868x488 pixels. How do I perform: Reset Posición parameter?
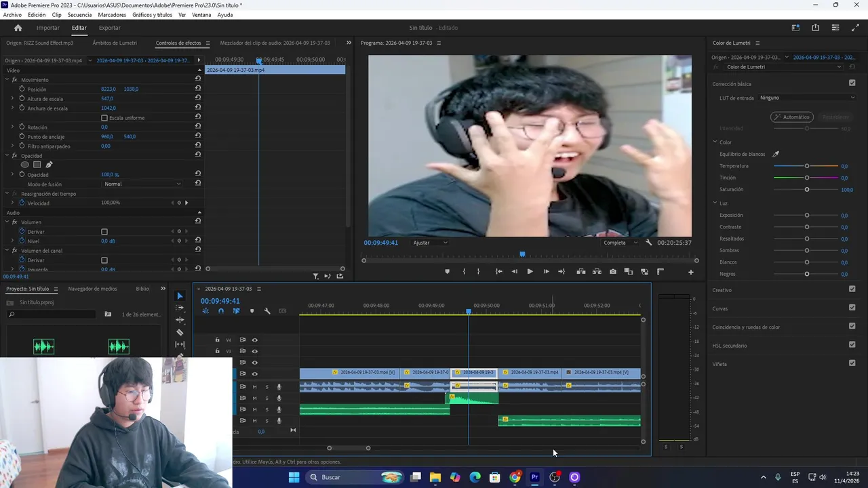(198, 89)
